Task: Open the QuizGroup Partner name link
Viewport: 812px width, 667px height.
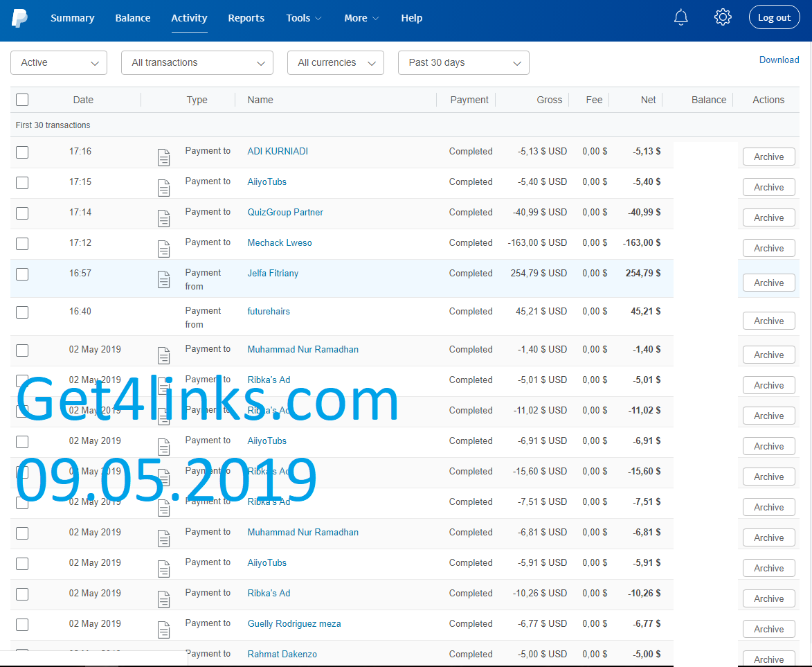Action: click(x=285, y=213)
